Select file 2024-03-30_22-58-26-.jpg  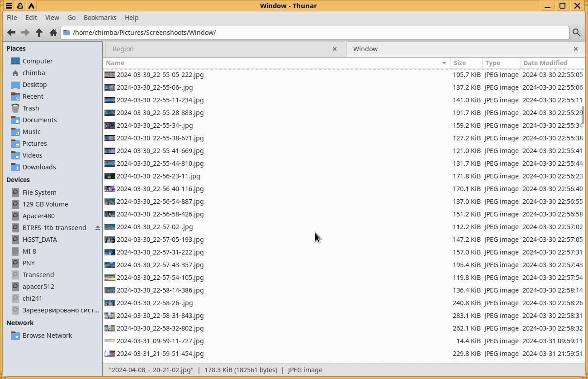(x=155, y=303)
